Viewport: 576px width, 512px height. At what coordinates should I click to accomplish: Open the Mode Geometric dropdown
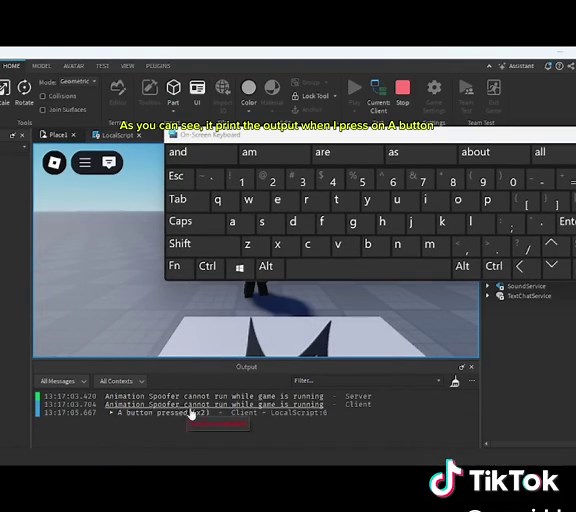tap(78, 81)
